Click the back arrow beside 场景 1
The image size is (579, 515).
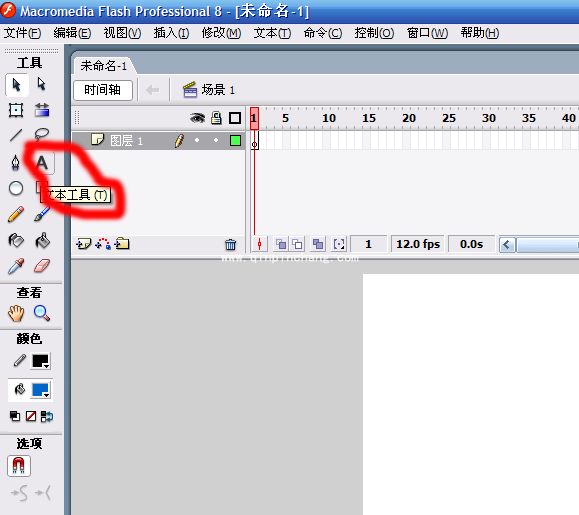[153, 90]
